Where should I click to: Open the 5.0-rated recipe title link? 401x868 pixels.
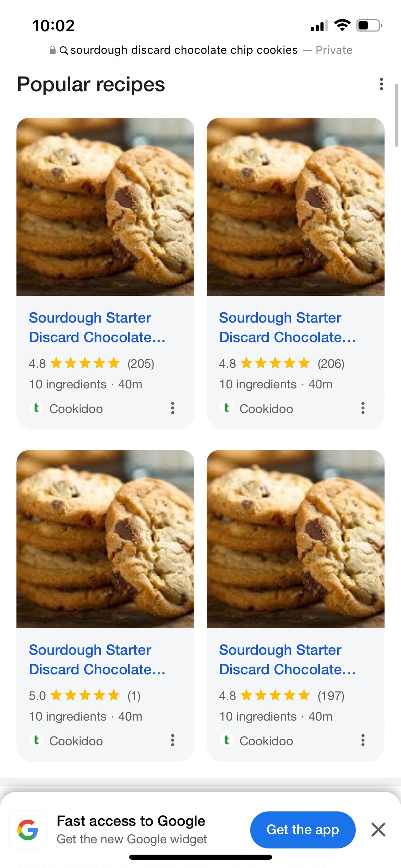[97, 660]
